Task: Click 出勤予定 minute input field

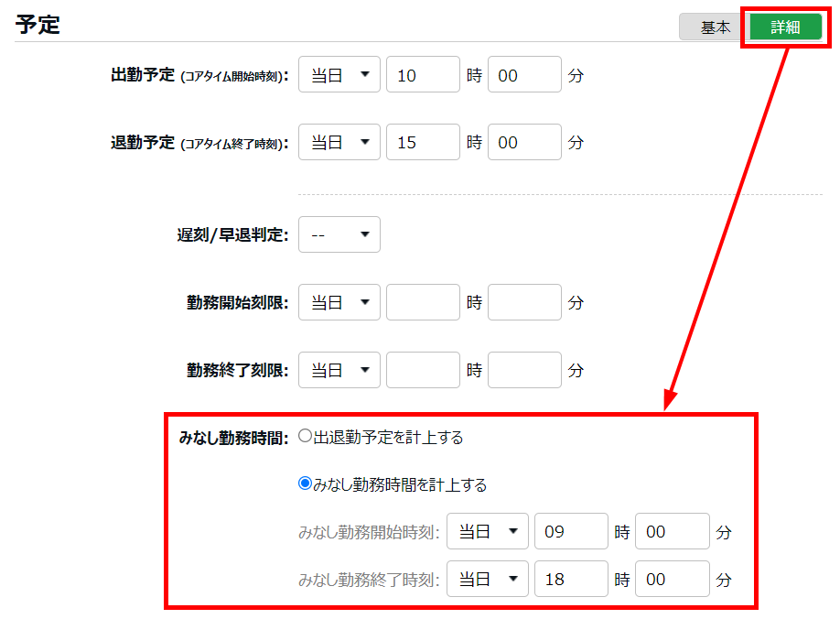Action: click(524, 75)
